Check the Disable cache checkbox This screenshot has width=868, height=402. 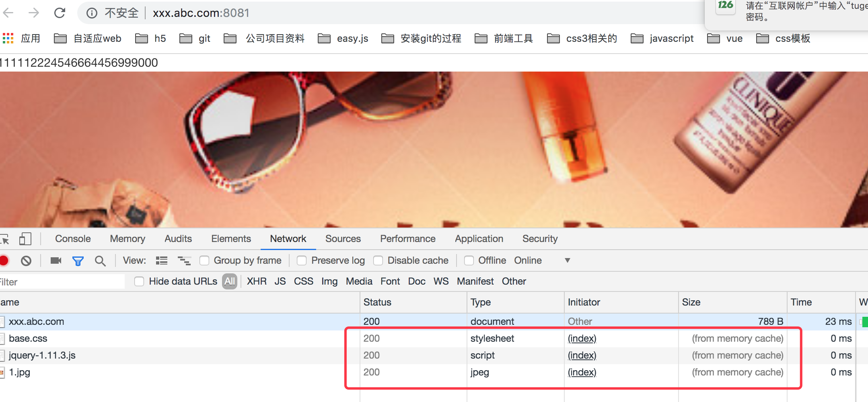[378, 260]
